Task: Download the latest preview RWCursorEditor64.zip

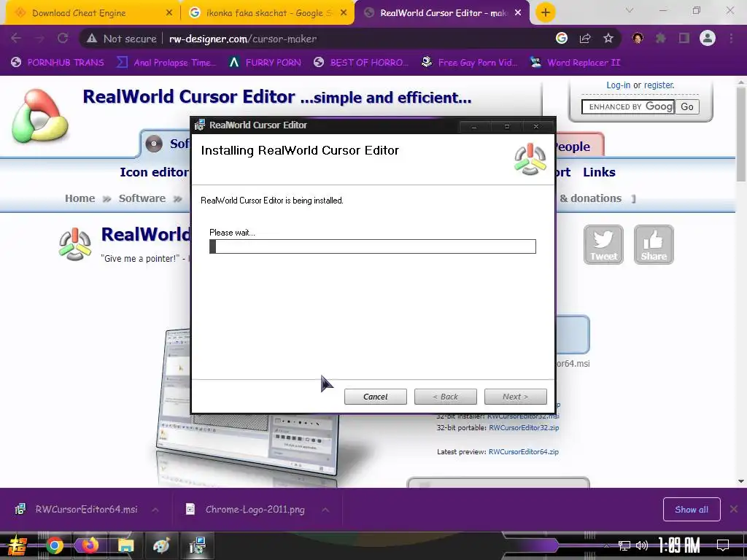Action: point(524,451)
